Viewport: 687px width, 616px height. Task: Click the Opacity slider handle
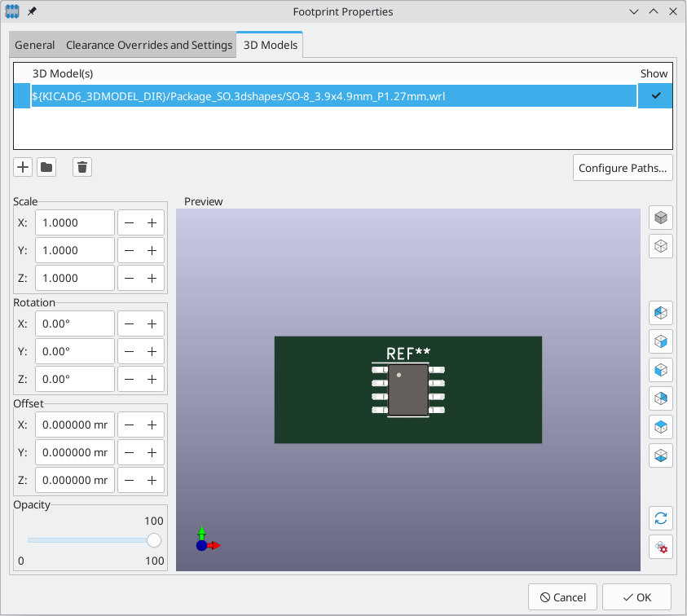(x=154, y=540)
